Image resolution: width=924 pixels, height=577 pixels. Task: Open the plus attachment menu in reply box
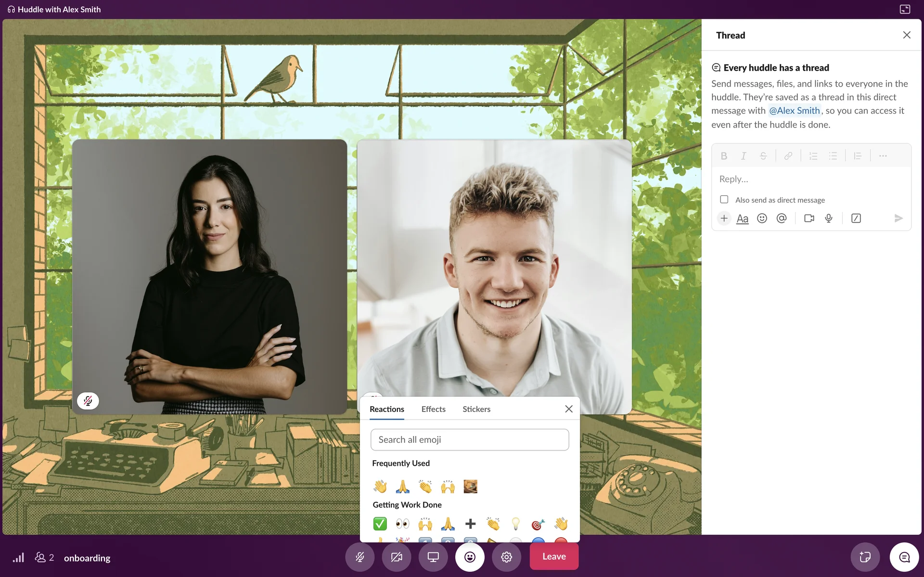[724, 218]
